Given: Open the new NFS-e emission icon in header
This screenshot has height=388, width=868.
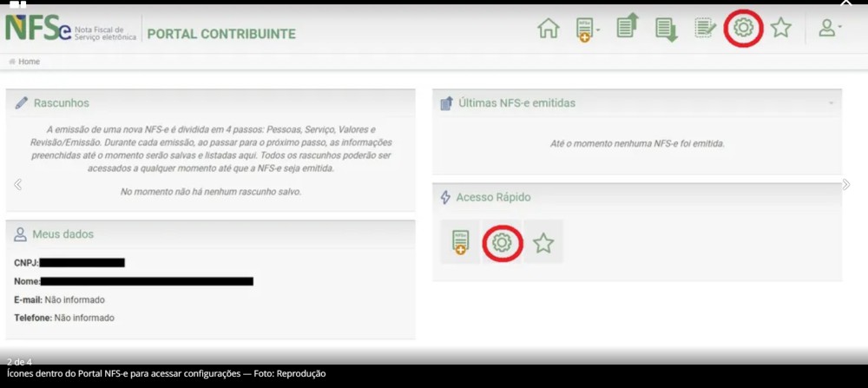Looking at the screenshot, I should click(585, 30).
